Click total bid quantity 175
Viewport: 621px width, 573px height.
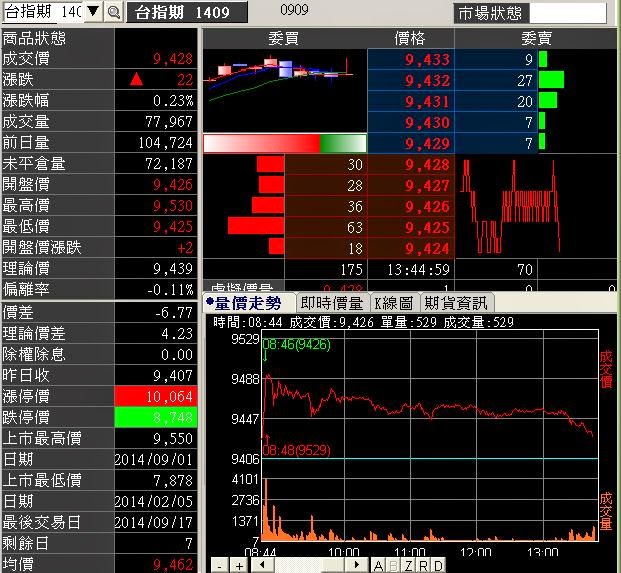point(326,270)
